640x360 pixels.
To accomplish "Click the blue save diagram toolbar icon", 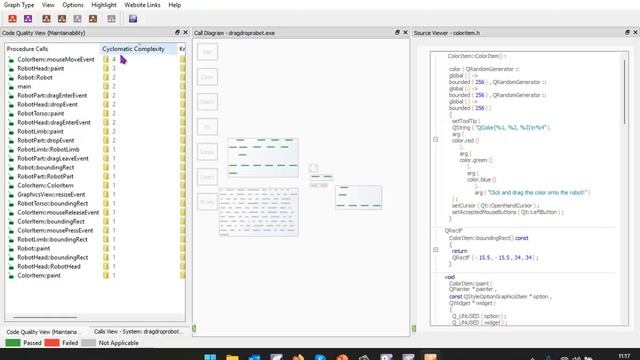I will coord(133,19).
